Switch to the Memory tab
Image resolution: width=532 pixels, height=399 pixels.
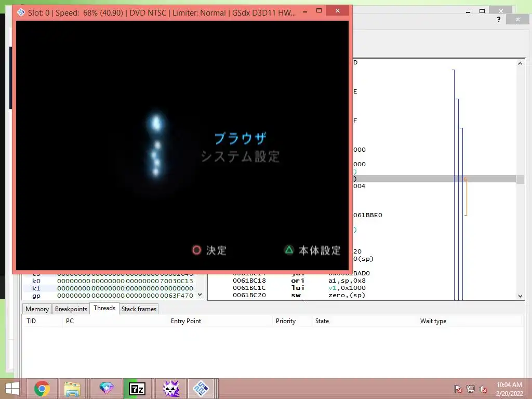[37, 309]
